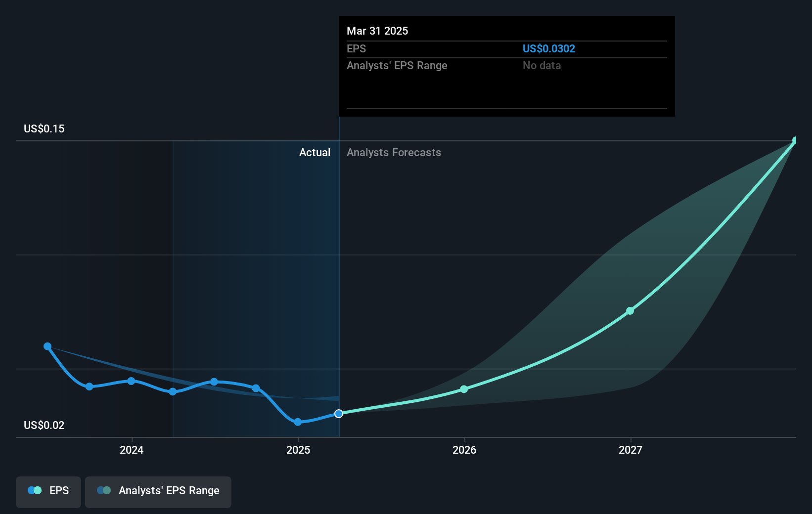
Task: Select the forecast EPS point at 2027
Action: [x=630, y=311]
